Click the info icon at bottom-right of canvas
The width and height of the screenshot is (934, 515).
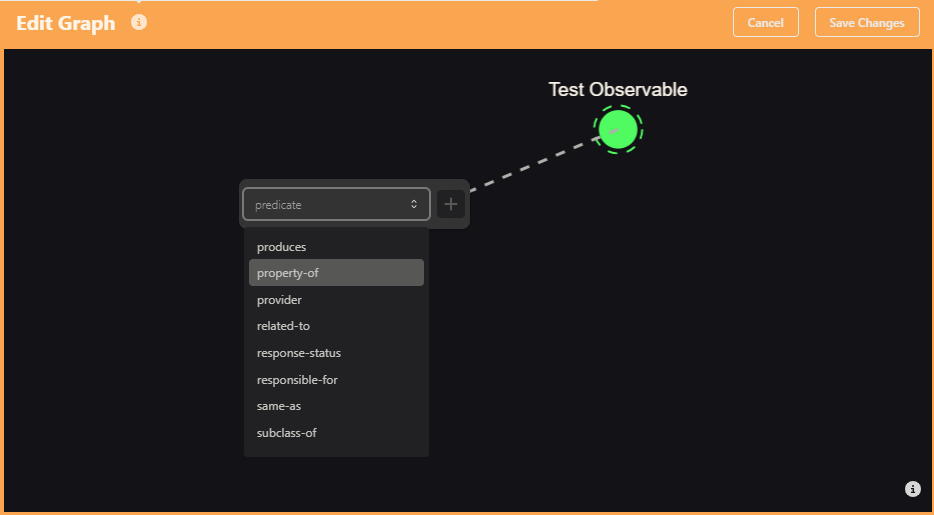[x=913, y=489]
